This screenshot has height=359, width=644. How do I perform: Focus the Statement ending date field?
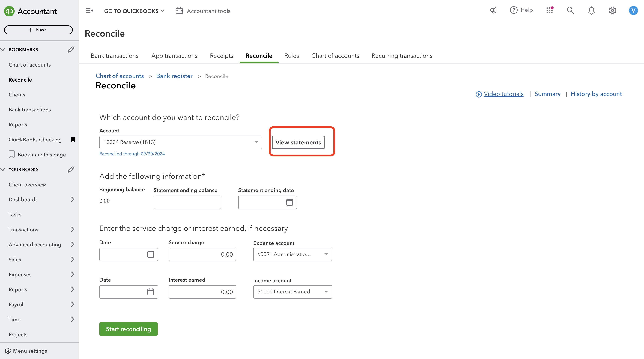[x=267, y=202]
